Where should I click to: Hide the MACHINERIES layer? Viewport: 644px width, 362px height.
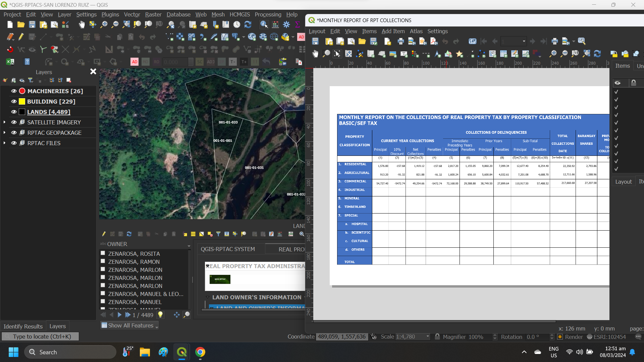[13, 91]
